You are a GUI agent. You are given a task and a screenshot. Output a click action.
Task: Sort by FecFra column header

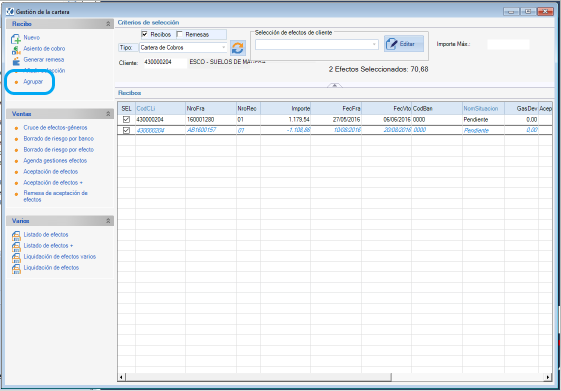tap(336, 108)
